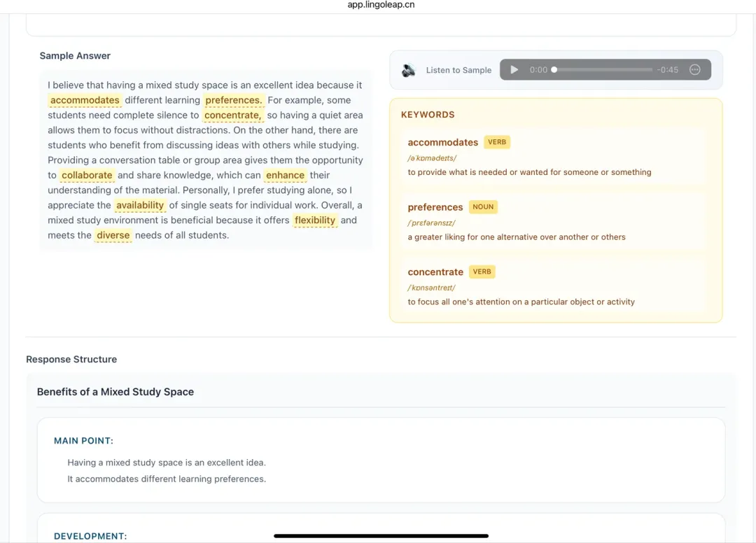The image size is (756, 543).
Task: Click the audio progress slider handle
Action: point(554,70)
